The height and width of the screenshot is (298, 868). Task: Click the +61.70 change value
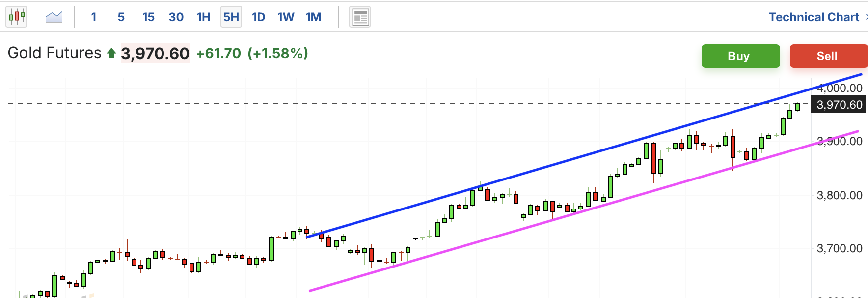(x=218, y=53)
